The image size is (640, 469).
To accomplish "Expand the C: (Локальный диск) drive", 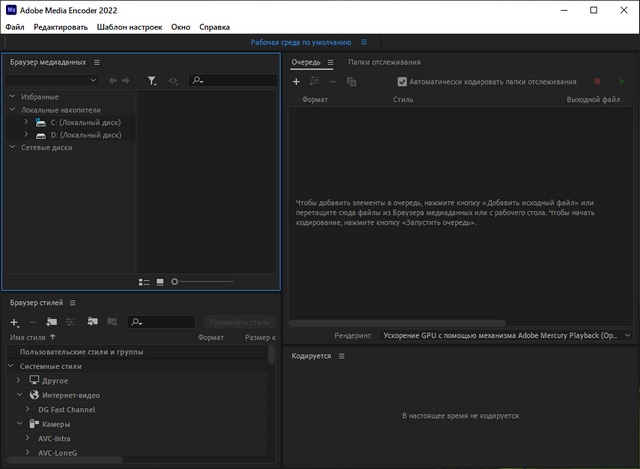I will coord(26,121).
